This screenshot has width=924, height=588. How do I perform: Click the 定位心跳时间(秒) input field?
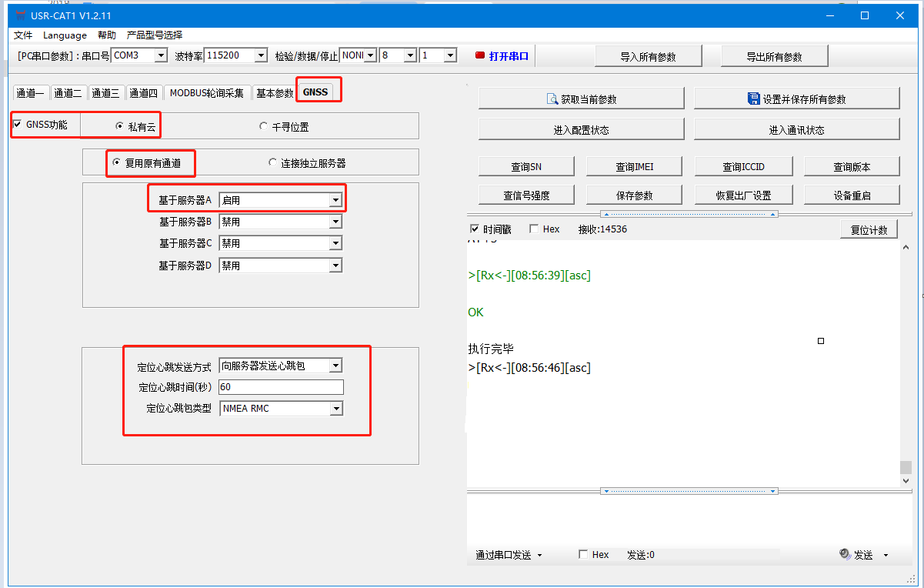click(282, 387)
